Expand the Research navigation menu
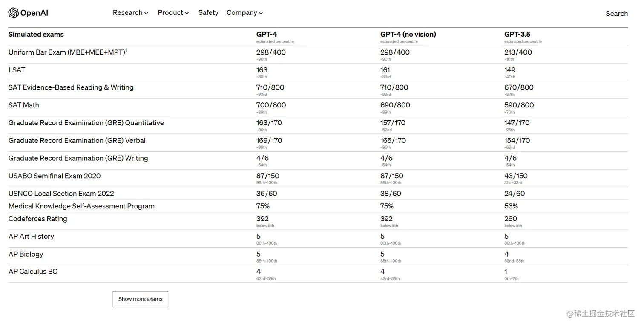The image size is (644, 327). click(130, 13)
